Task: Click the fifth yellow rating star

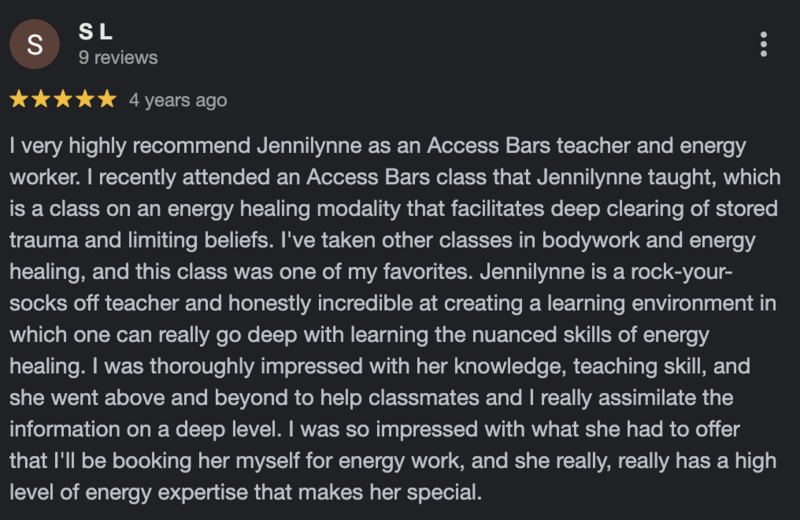Action: (107, 99)
